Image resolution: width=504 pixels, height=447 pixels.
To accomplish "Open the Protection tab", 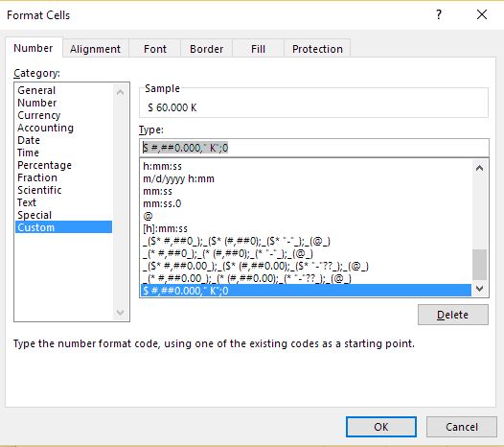I will (317, 49).
